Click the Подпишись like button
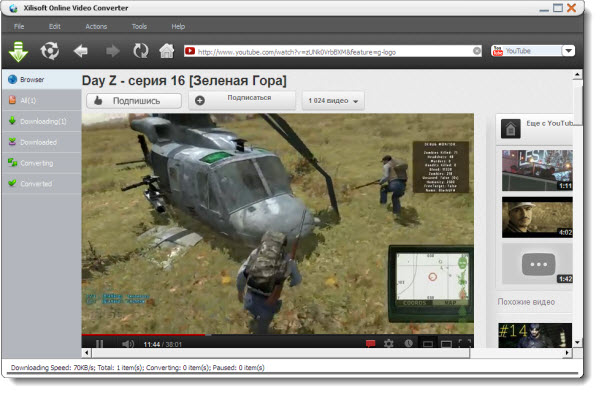 pos(134,101)
